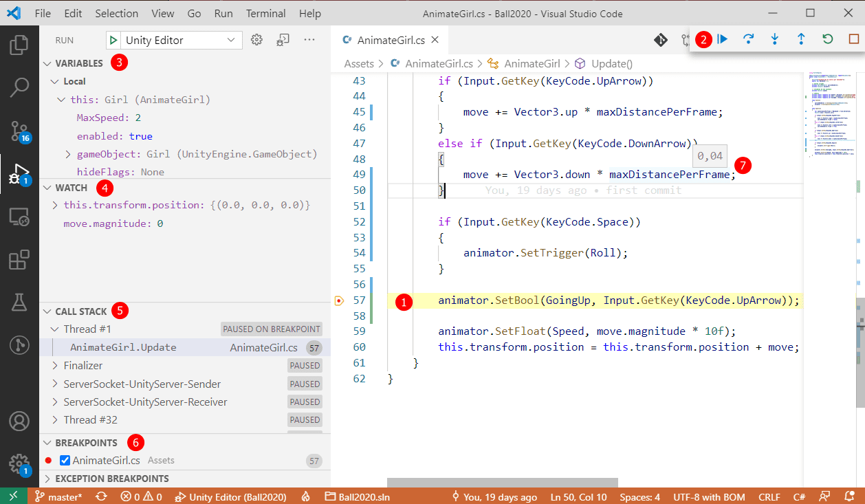865x504 pixels.
Task: Open the Search view icon
Action: tap(19, 87)
